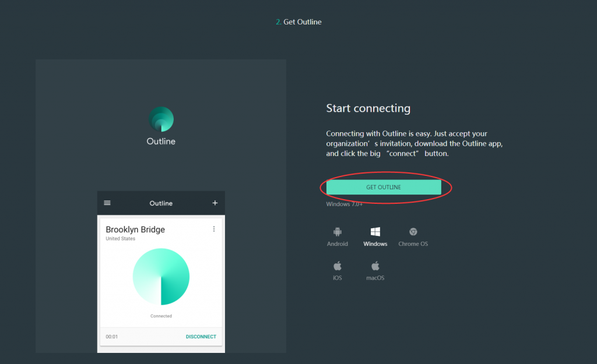Click the "2. Get Outline" step heading

[298, 22]
